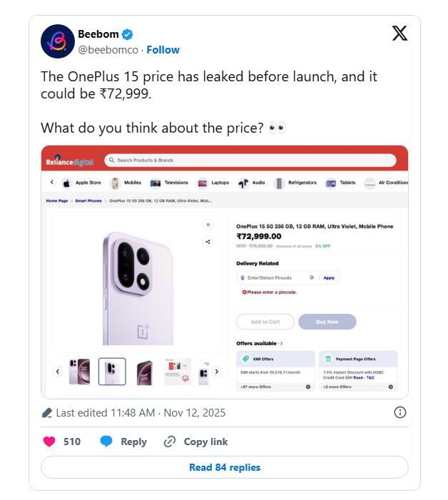Image resolution: width=448 pixels, height=500 pixels.
Task: Click the reply speech bubble icon
Action: tap(106, 442)
